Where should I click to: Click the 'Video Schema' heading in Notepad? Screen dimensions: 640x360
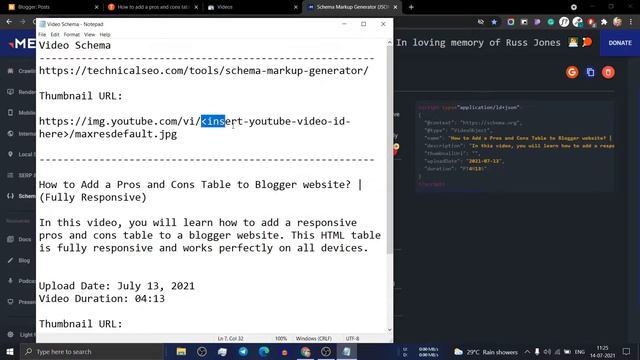point(75,45)
